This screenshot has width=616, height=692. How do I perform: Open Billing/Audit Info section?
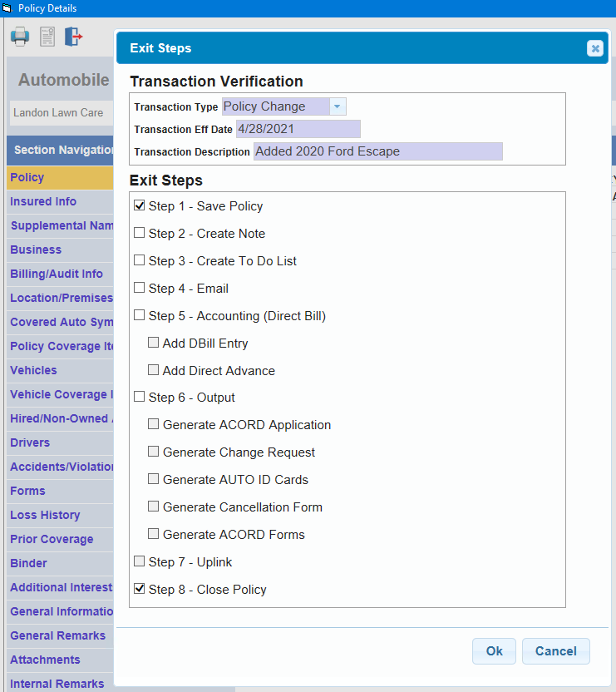pyautogui.click(x=60, y=274)
